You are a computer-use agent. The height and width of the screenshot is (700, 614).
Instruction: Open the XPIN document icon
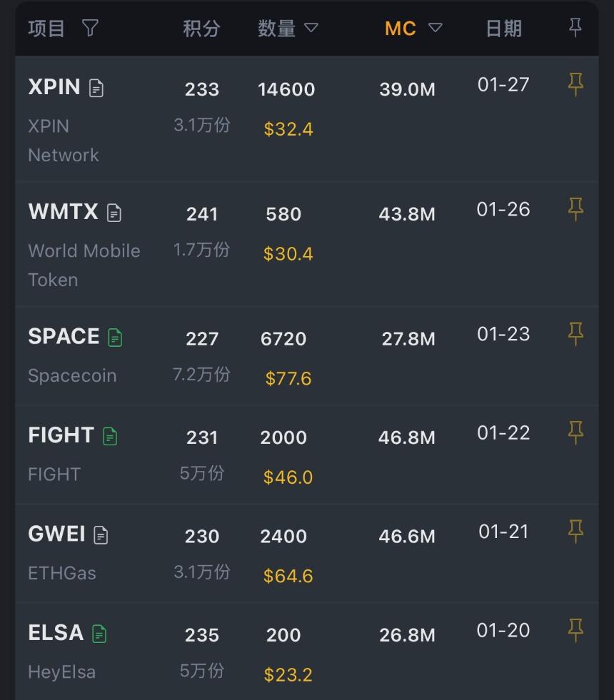pyautogui.click(x=96, y=88)
